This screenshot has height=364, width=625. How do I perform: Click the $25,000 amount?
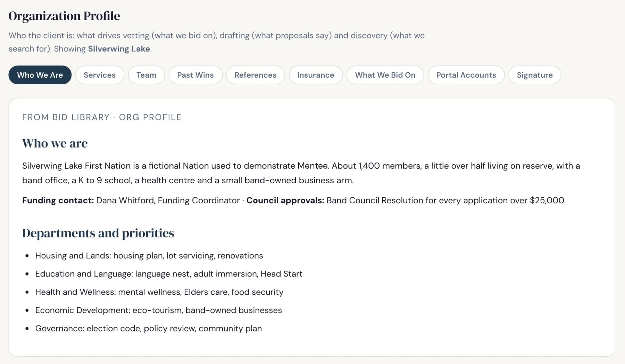[547, 200]
